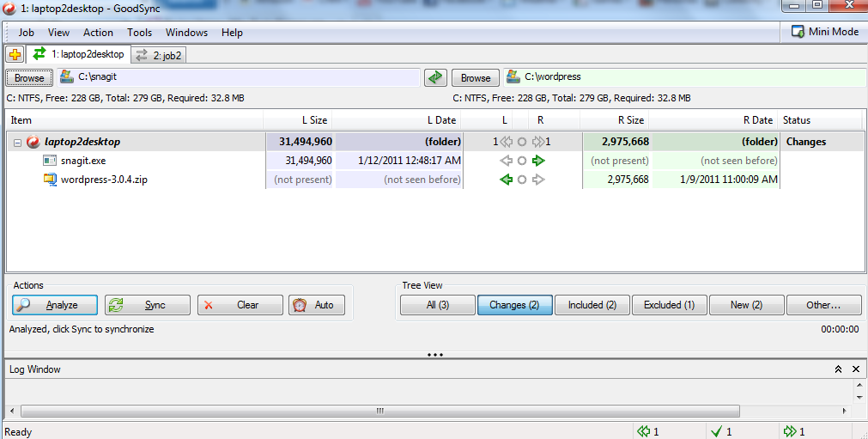The width and height of the screenshot is (868, 439).
Task: Click the wordpress-3.0.4.zip file icon
Action: pyautogui.click(x=50, y=180)
